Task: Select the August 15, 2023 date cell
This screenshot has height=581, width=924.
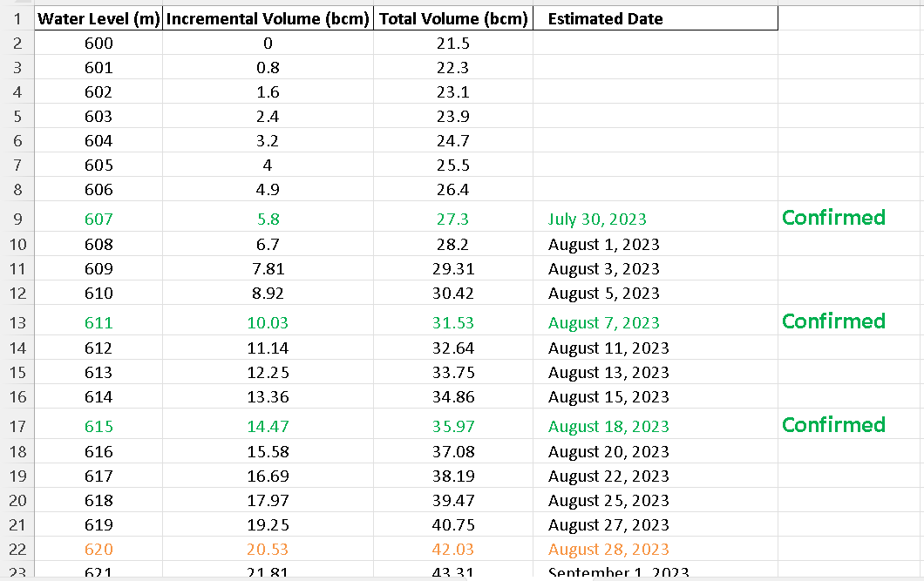Action: [656, 396]
